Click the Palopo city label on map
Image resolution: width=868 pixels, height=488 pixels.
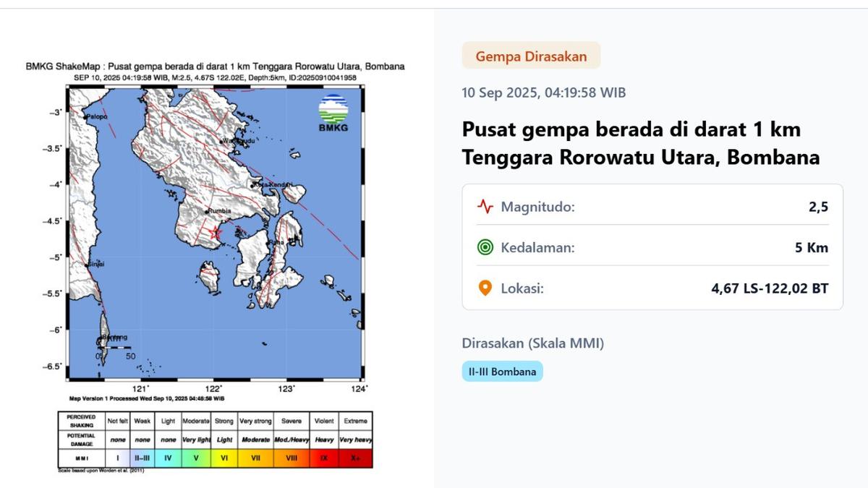(x=96, y=116)
